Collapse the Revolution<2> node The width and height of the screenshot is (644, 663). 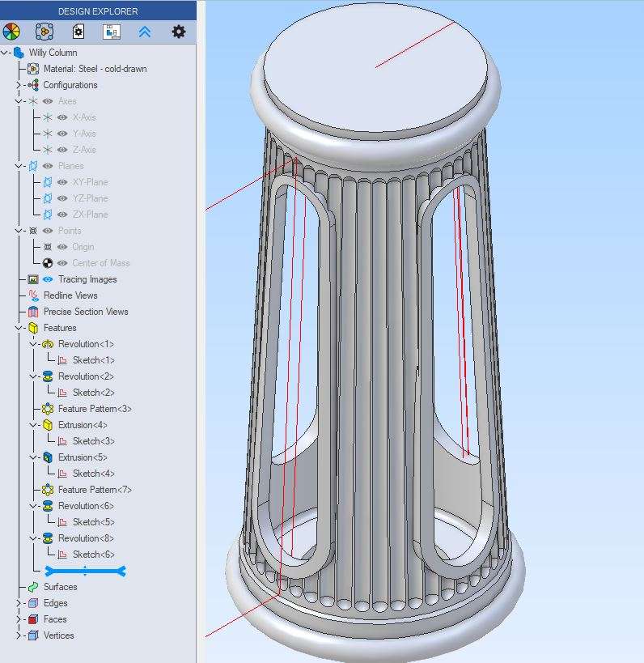click(33, 376)
